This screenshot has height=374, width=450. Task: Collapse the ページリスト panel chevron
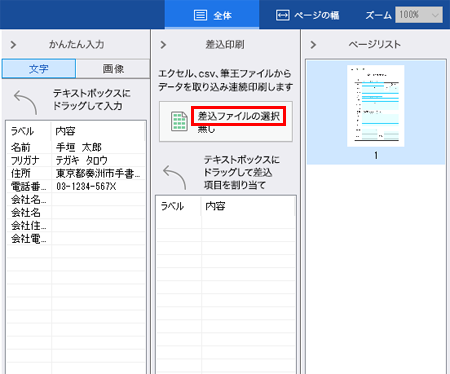click(313, 45)
